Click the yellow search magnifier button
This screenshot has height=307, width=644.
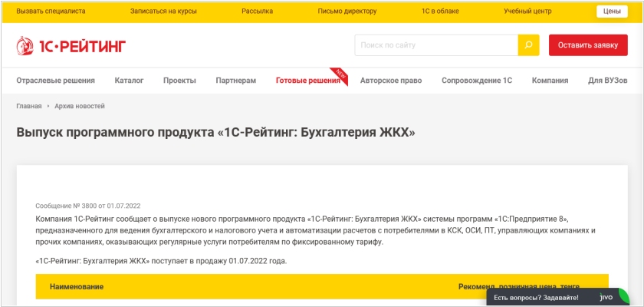(x=528, y=45)
